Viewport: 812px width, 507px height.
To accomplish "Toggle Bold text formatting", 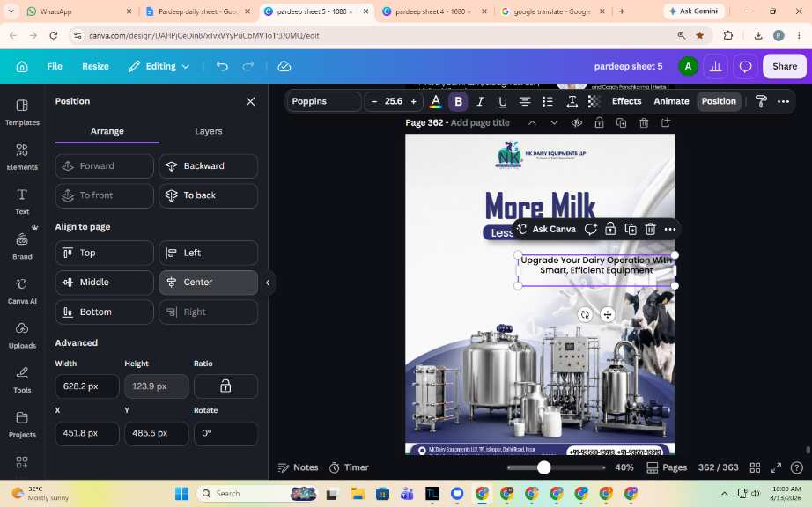I will (x=458, y=101).
